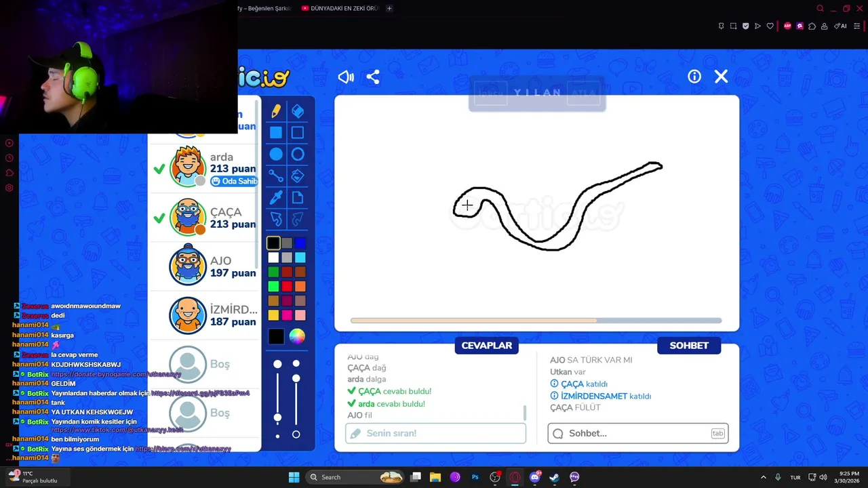The width and height of the screenshot is (868, 488).
Task: Open a new browser tab with plus
Action: 389,8
